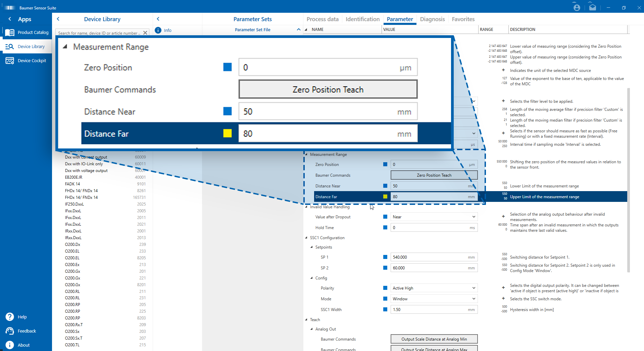Screen dimensions: 644x351
Task: Open the Device Library sidebar icon
Action: pos(10,47)
